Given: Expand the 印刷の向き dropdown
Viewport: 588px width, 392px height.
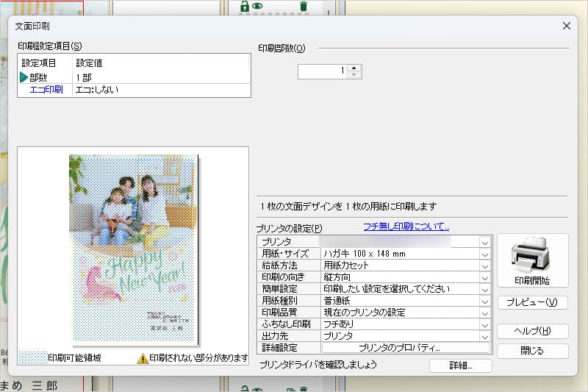Looking at the screenshot, I should pos(484,277).
